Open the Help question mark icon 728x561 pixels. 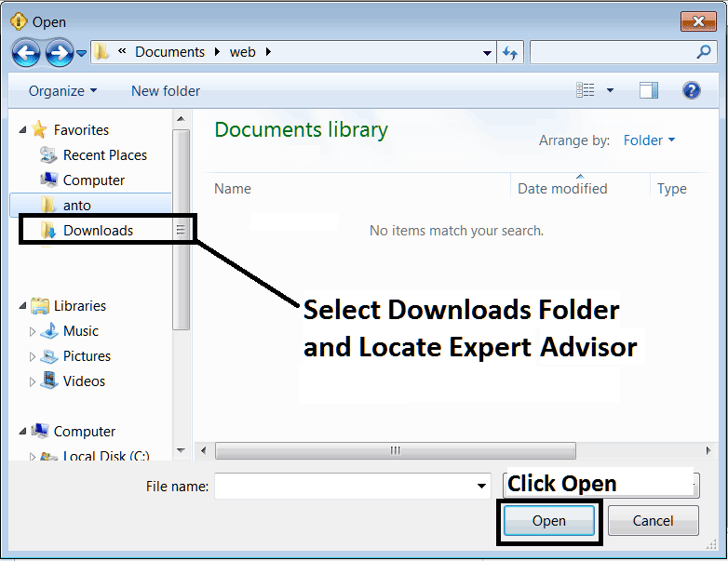tap(692, 90)
